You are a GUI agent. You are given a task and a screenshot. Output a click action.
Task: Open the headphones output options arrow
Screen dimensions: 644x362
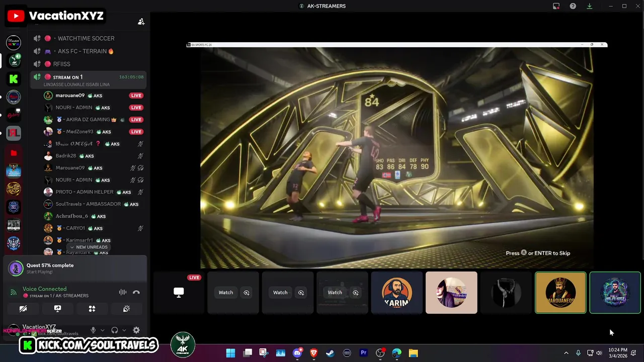(124, 330)
